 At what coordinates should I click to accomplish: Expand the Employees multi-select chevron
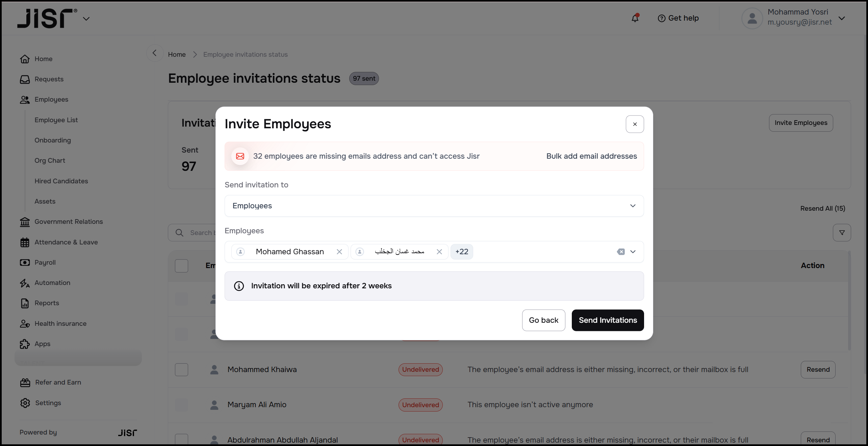coord(633,252)
